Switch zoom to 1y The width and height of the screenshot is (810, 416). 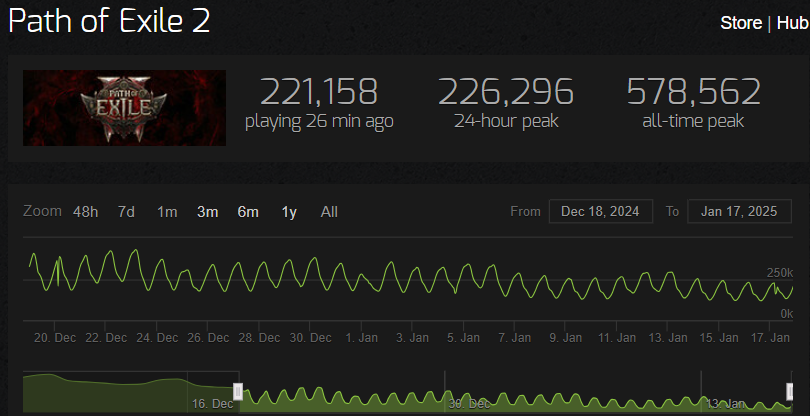click(x=289, y=212)
